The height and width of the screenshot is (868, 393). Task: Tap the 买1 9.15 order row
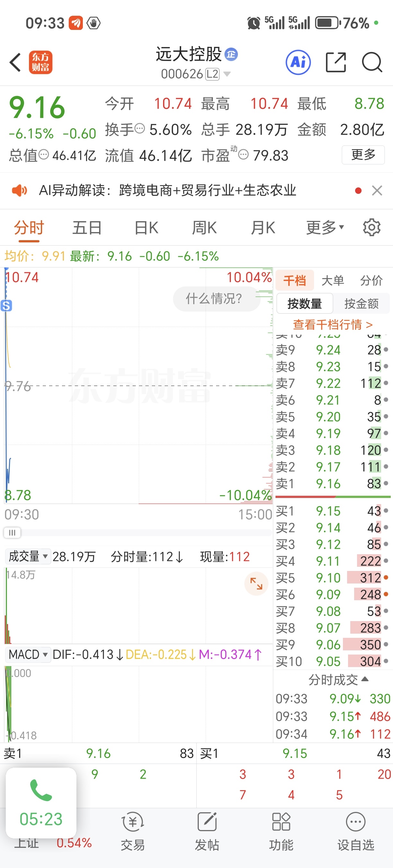click(333, 511)
